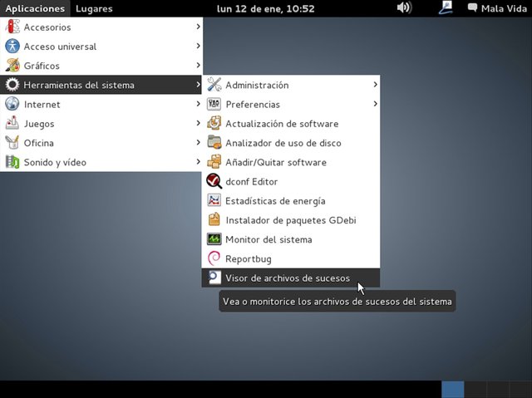The width and height of the screenshot is (532, 398).
Task: Click the Estadísticas de energía chart icon
Action: pyautogui.click(x=214, y=201)
